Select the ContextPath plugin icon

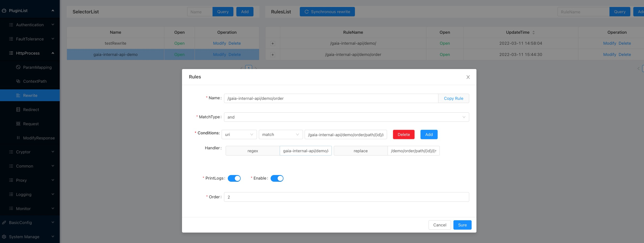click(18, 81)
